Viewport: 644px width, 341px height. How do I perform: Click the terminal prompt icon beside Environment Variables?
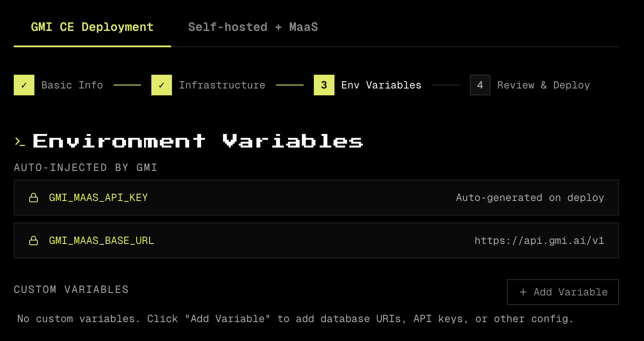[x=20, y=141]
